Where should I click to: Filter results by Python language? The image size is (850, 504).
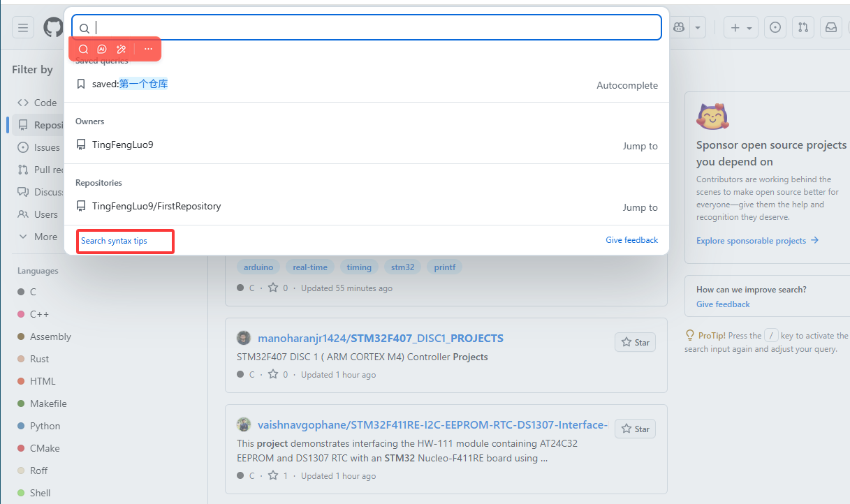[x=45, y=426]
